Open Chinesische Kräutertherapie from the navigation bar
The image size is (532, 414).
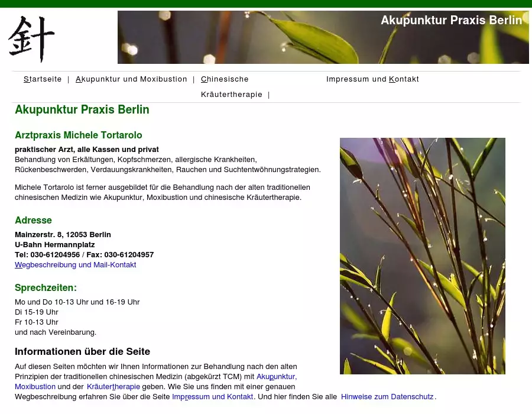coord(225,79)
